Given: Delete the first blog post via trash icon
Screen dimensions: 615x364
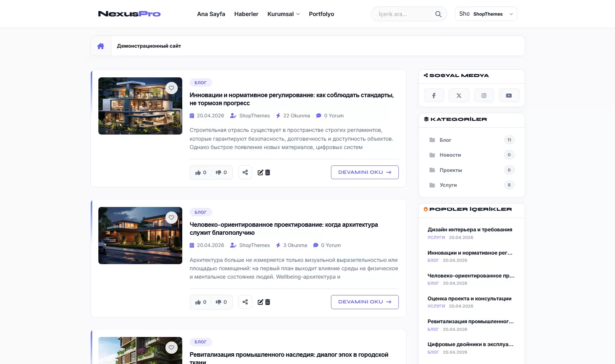Looking at the screenshot, I should click(268, 173).
